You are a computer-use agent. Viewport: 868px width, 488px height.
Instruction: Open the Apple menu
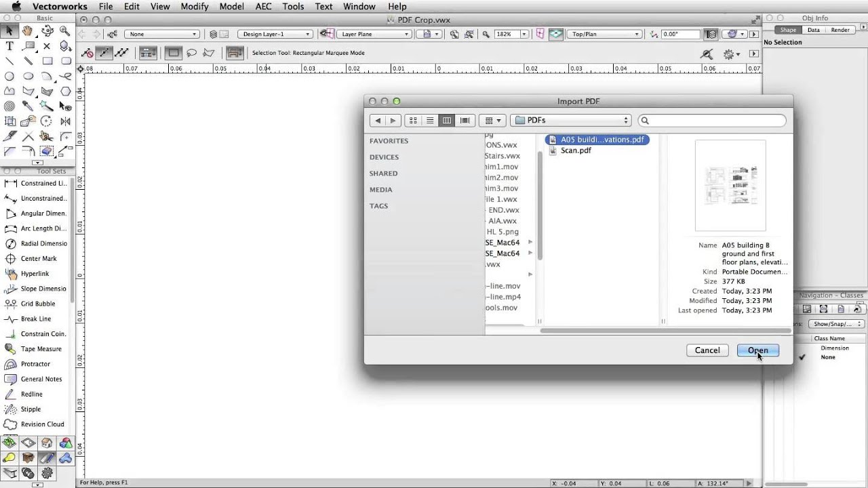16,6
